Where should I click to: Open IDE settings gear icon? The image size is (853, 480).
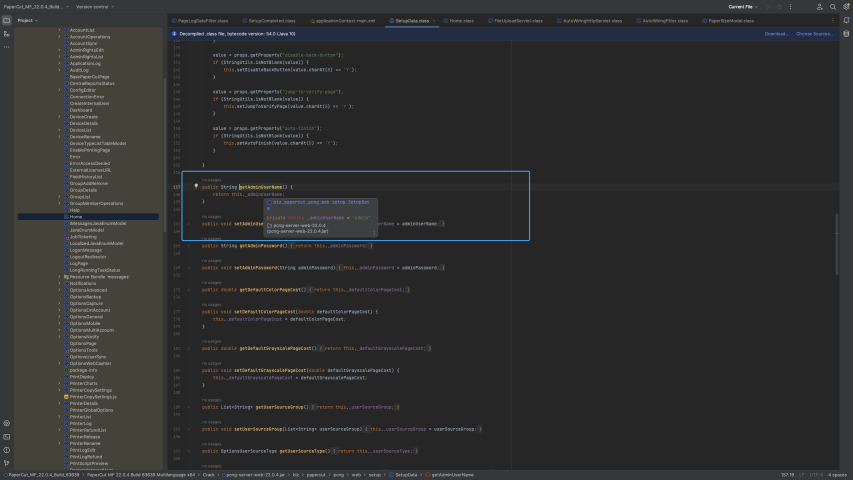point(846,7)
